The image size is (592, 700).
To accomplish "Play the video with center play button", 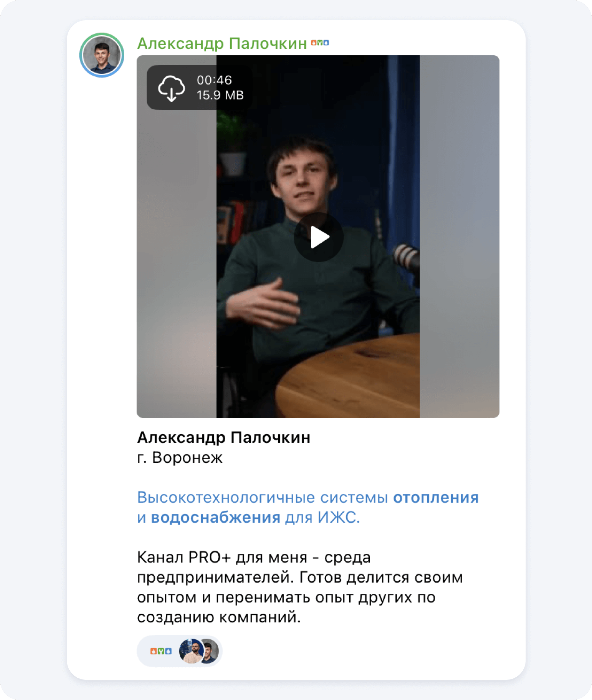I will pos(319,237).
